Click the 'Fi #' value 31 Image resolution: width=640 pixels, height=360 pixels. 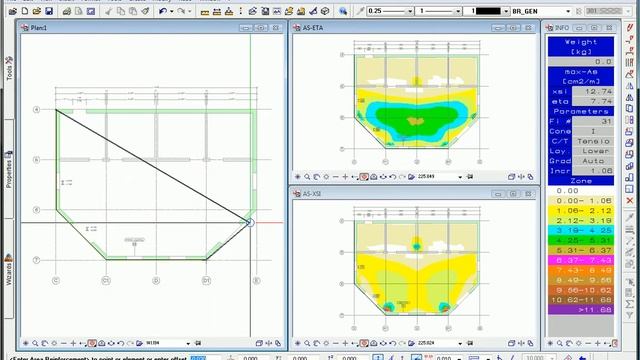pos(593,121)
